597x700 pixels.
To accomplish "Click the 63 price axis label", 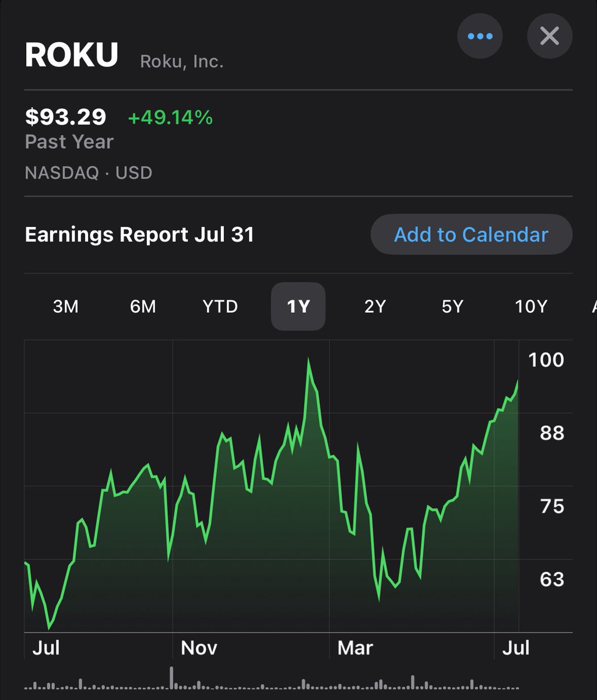I will coord(552,579).
